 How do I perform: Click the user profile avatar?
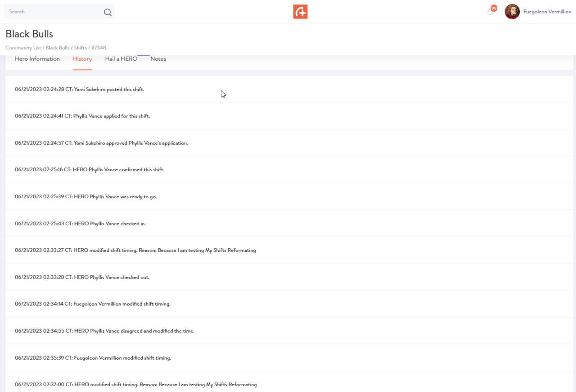[x=512, y=12]
